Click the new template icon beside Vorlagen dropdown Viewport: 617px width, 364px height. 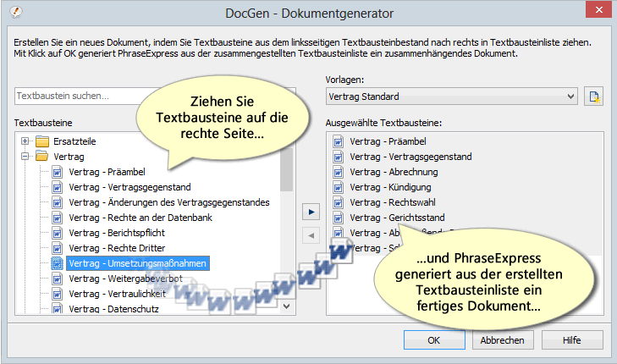pos(594,96)
